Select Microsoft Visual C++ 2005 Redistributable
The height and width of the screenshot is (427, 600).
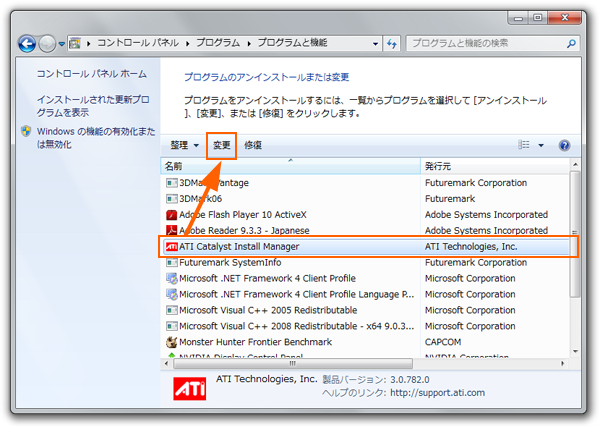coord(365,310)
